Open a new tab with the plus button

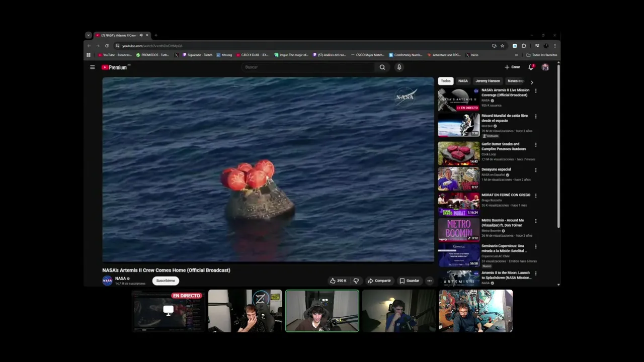[155, 35]
